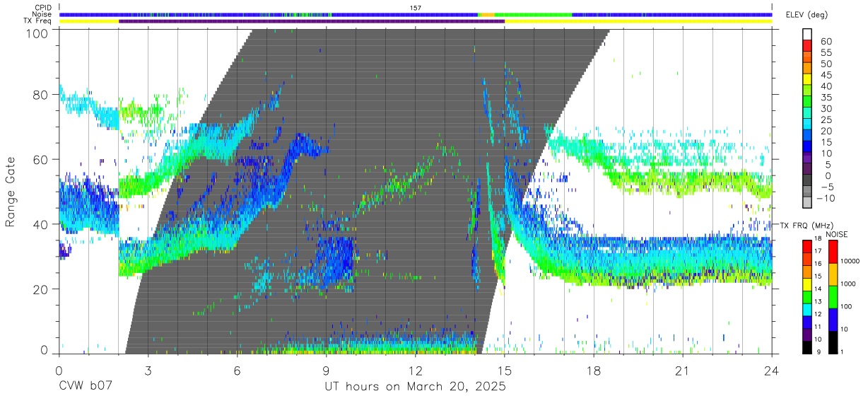This screenshot has width=868, height=401.
Task: Click the '12' tick on the UT hours axis
Action: coord(415,370)
